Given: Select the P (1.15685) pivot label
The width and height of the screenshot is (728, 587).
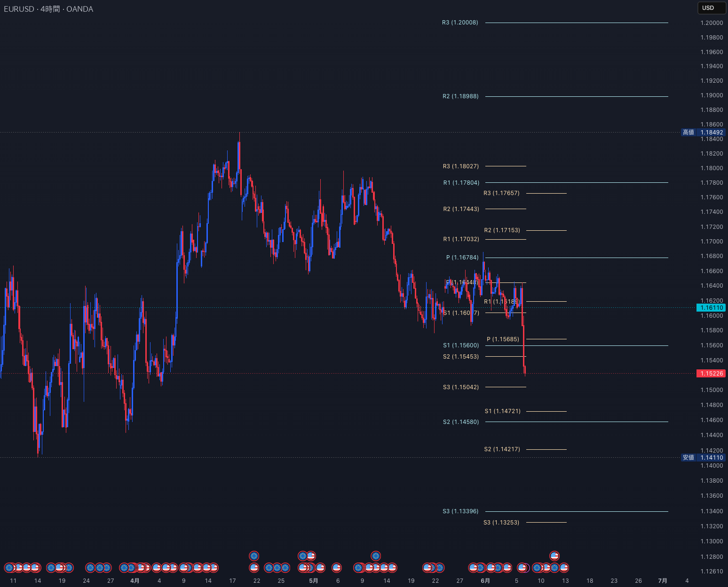Looking at the screenshot, I should (x=503, y=339).
